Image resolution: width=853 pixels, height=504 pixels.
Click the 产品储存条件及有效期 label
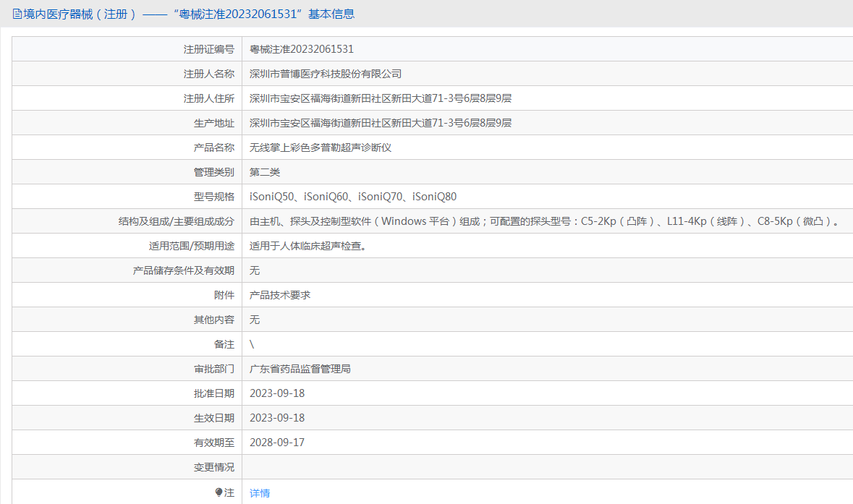[183, 270]
